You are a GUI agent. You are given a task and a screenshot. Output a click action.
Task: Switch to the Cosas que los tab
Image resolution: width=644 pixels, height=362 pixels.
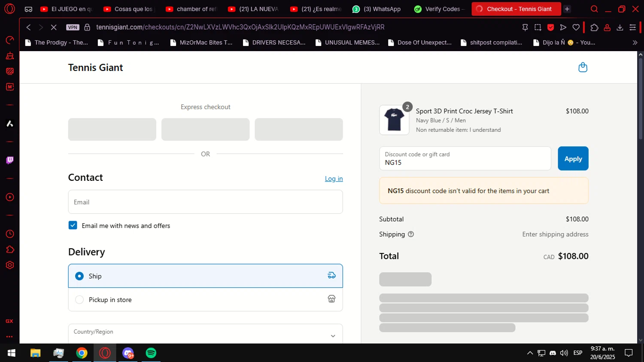(x=128, y=9)
